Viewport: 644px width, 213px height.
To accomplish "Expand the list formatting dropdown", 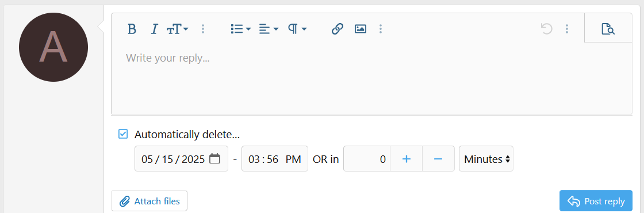I will click(x=241, y=29).
